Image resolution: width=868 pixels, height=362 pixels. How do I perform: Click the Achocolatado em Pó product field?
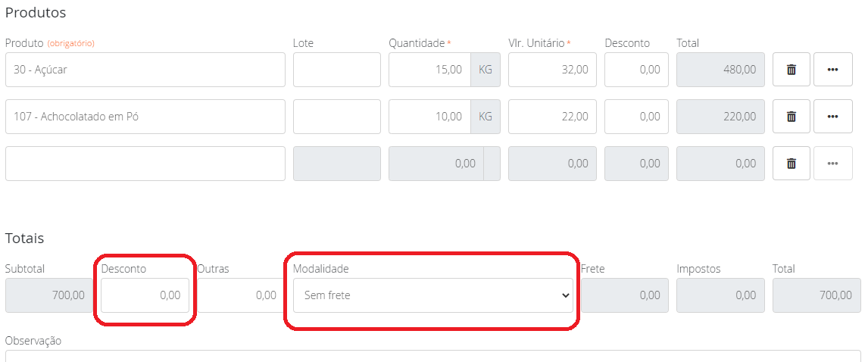145,117
